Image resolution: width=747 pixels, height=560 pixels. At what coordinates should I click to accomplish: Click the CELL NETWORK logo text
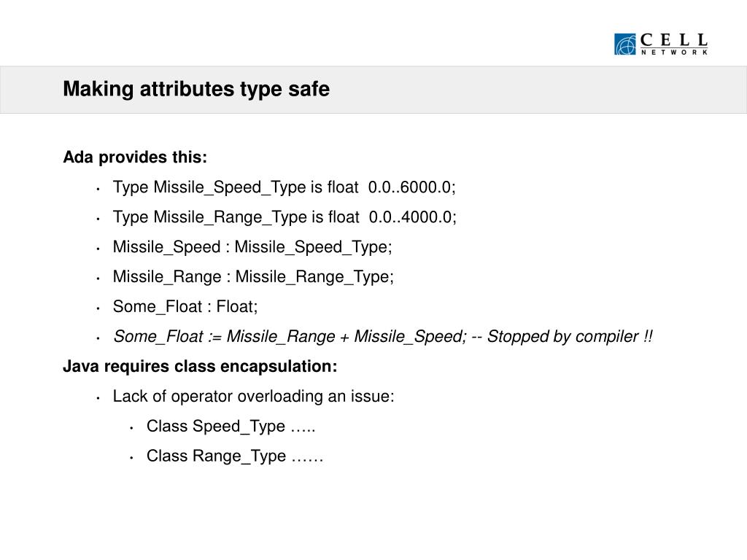[x=673, y=44]
